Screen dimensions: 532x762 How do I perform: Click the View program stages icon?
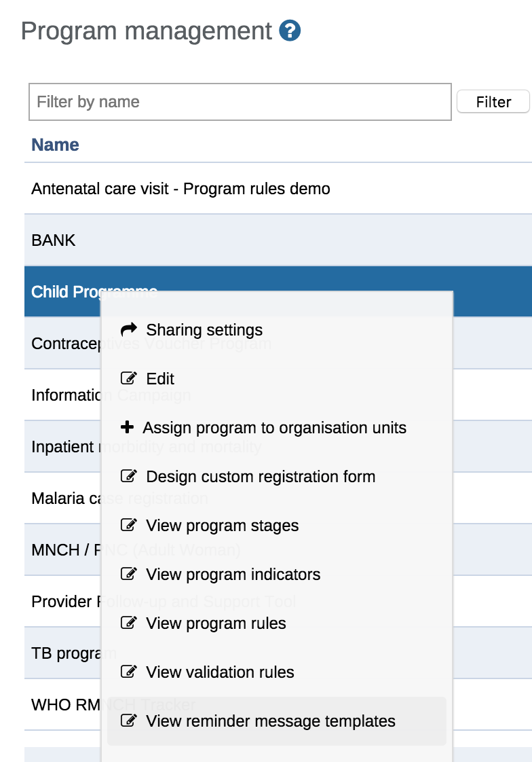tap(128, 526)
